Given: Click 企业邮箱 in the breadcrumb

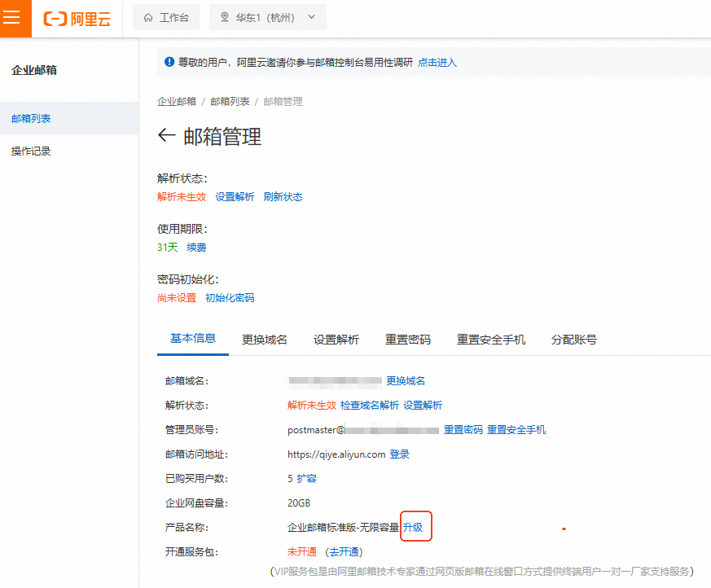Looking at the screenshot, I should point(177,102).
